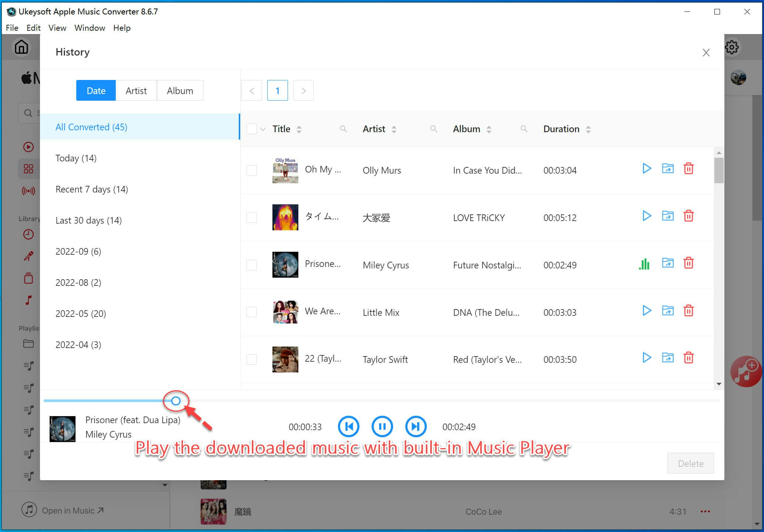Open the selection options dropdown beside the header checkbox
The image size is (764, 532).
(x=262, y=129)
